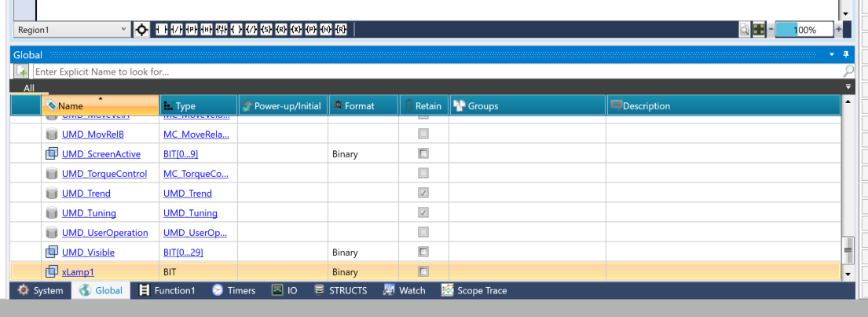Open the Global panel options dropdown arrow

[x=832, y=55]
